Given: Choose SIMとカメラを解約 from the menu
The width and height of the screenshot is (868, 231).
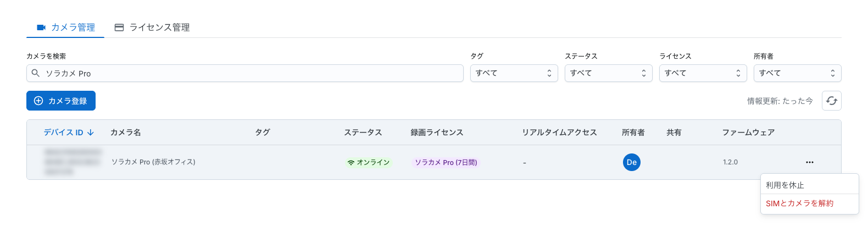Looking at the screenshot, I should (x=810, y=204).
